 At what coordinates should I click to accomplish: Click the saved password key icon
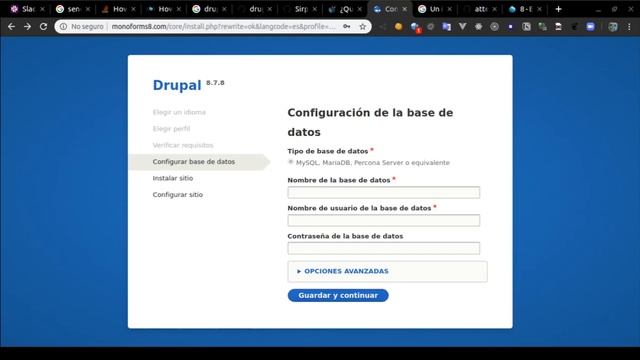347,27
